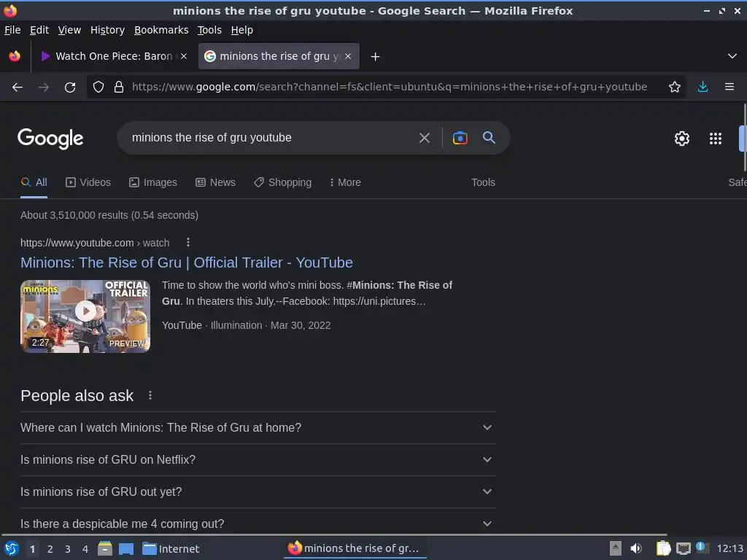Open Firefox application hamburger menu
The image size is (747, 560).
pyautogui.click(x=729, y=87)
